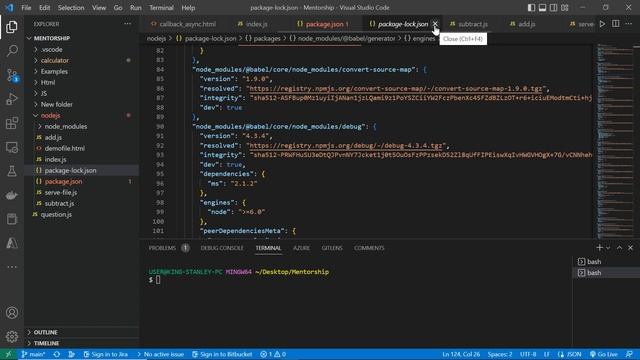This screenshot has width=640, height=360.
Task: Click the main branch indicator
Action: point(33,354)
